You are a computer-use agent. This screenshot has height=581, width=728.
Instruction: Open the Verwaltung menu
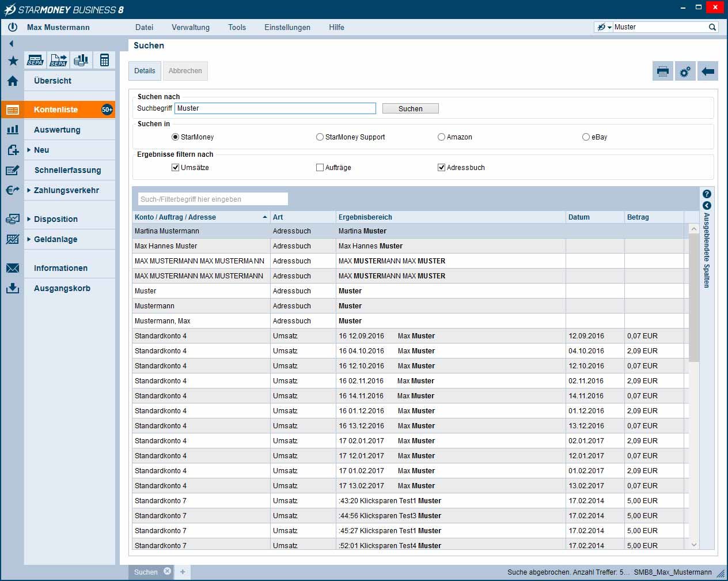190,27
